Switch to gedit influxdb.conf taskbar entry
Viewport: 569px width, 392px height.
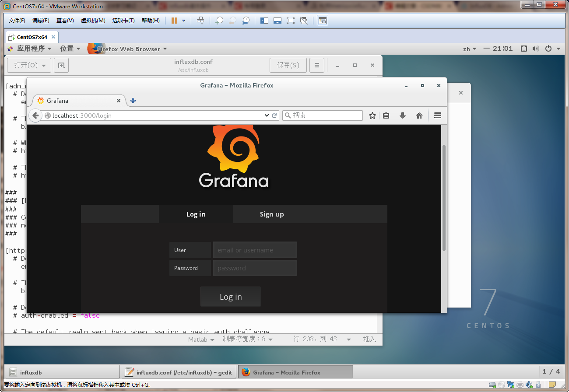coord(180,372)
